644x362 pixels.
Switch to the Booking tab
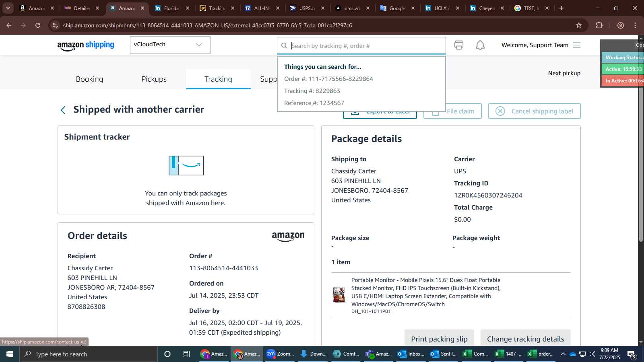89,79
